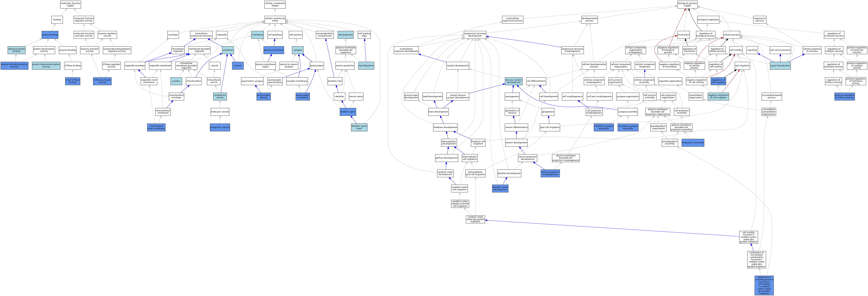
Task: Select the light-blue 'cytoplasm' node
Action: click(228, 50)
